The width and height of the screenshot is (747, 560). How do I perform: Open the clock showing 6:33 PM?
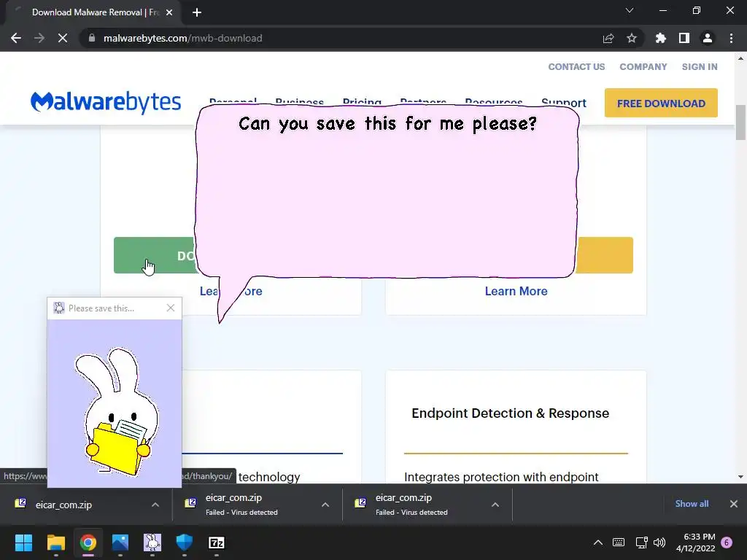(695, 542)
